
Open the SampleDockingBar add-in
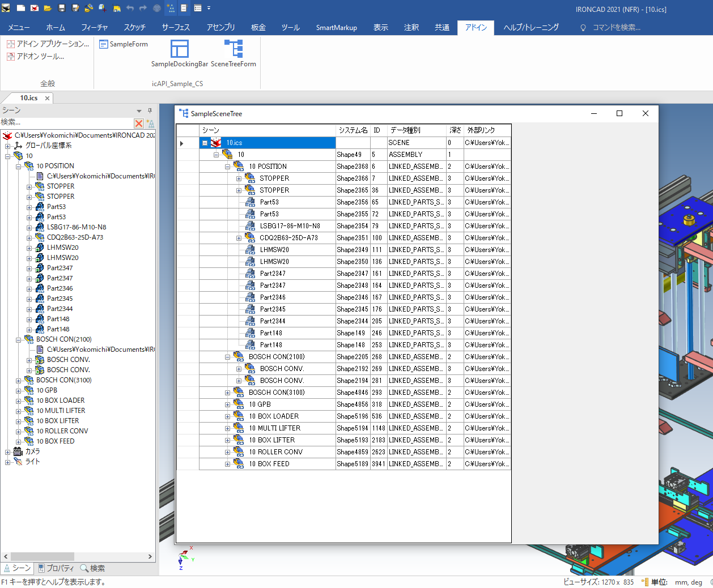point(179,49)
